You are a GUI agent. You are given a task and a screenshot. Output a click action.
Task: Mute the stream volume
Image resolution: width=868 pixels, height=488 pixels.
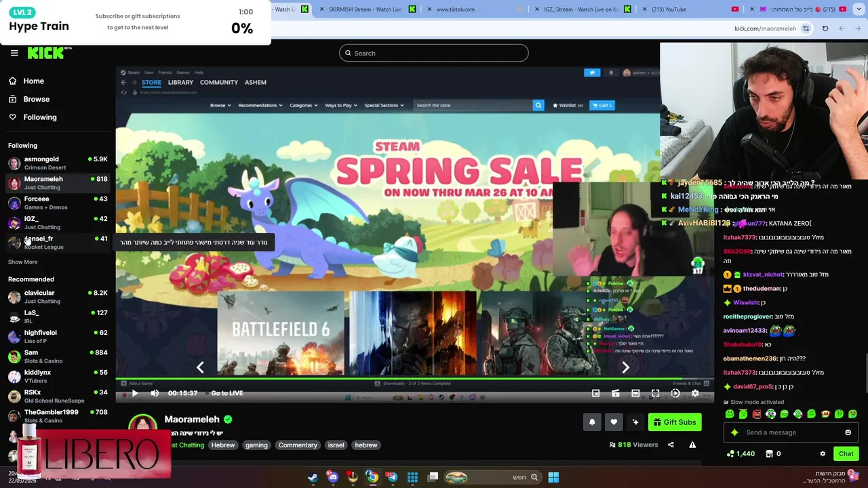155,393
